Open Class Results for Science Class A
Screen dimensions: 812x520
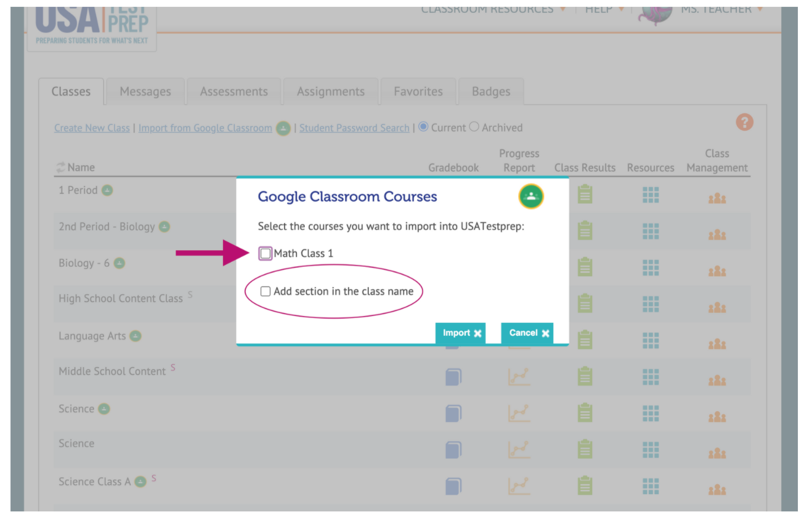coord(585,486)
